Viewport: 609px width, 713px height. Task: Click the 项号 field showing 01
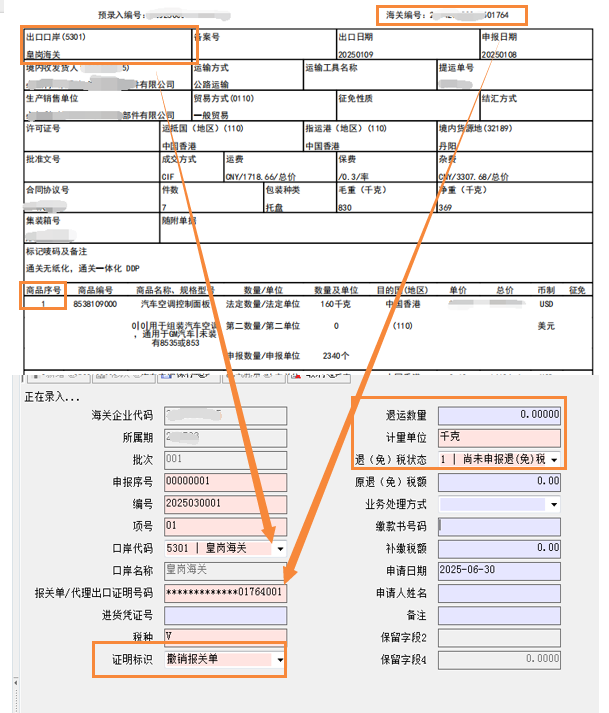(x=226, y=527)
